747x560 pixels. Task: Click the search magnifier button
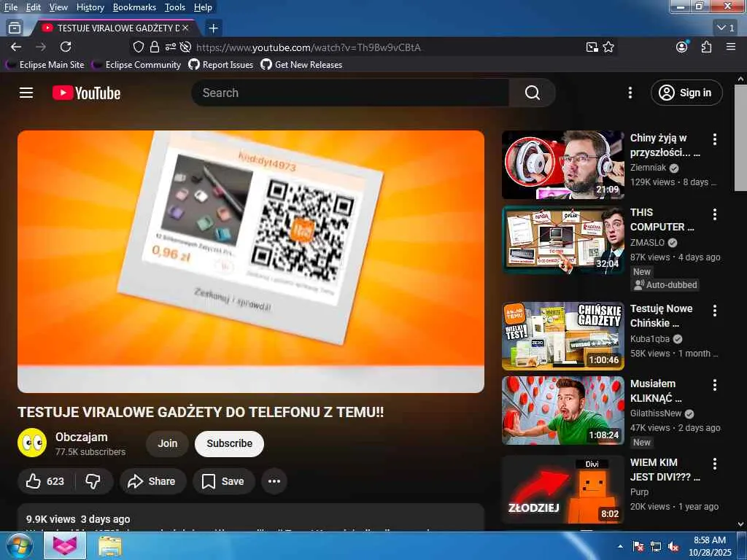tap(532, 93)
